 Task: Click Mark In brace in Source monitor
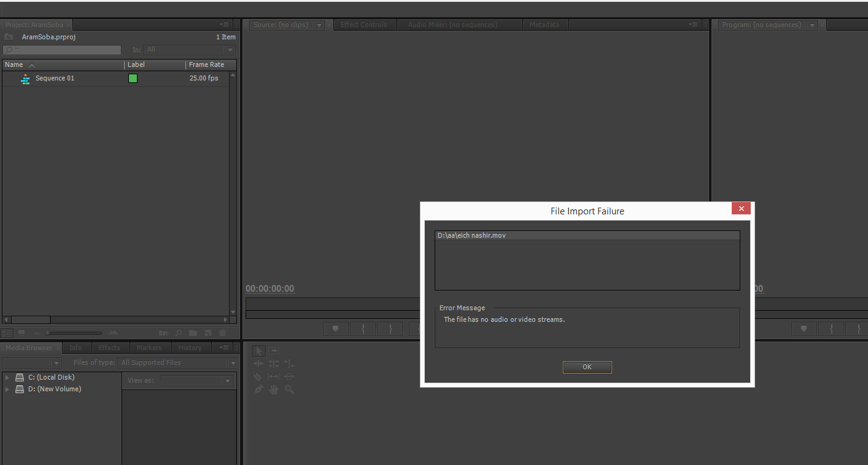363,329
